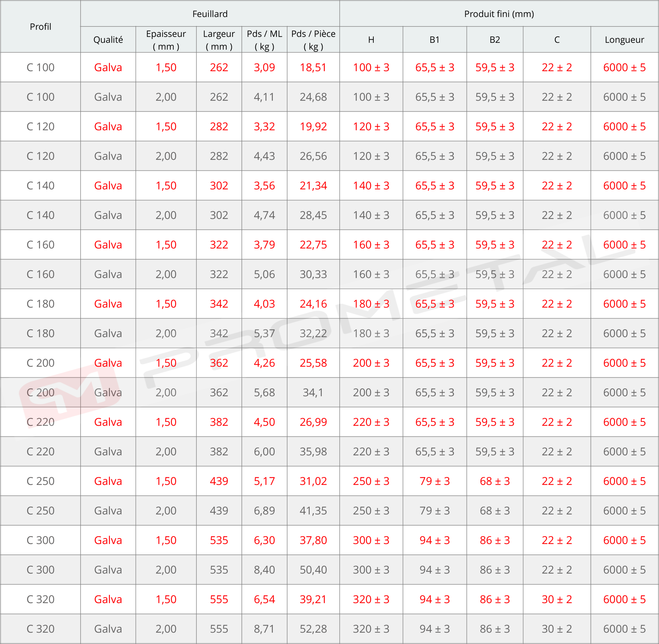Viewport: 659px width, 644px height.
Task: Click the B1 column header
Action: 435,40
